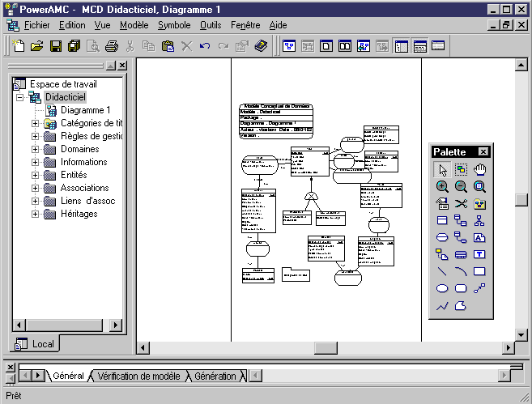Select the Arc tool in the Palette
This screenshot has width=532, height=404.
coord(461,271)
